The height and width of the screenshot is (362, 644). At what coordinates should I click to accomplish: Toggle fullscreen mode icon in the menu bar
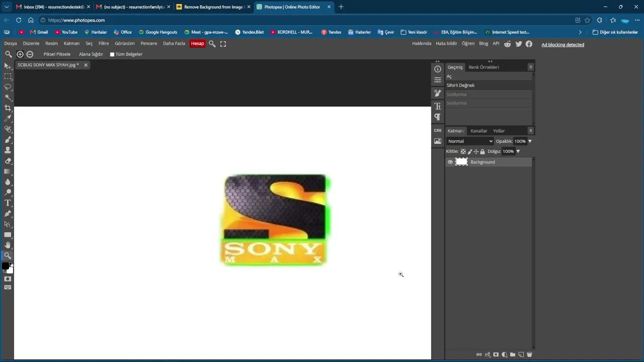(x=223, y=44)
